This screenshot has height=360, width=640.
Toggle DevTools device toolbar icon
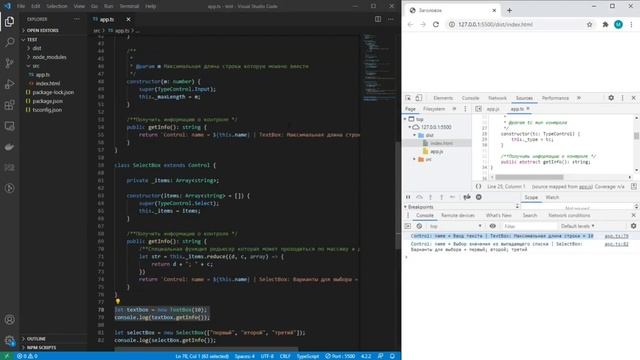point(419,98)
